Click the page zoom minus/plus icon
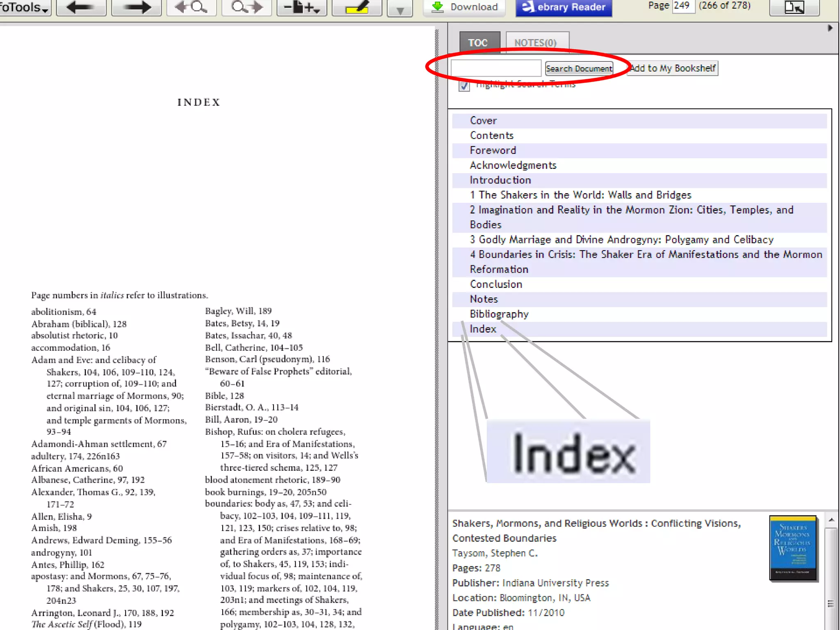The width and height of the screenshot is (840, 630). (x=302, y=7)
